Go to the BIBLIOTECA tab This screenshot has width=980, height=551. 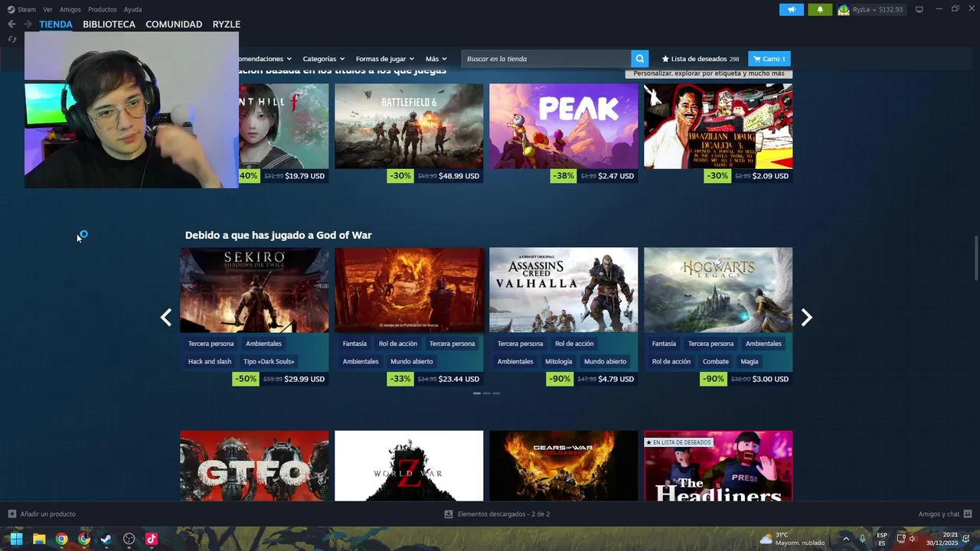[109, 24]
